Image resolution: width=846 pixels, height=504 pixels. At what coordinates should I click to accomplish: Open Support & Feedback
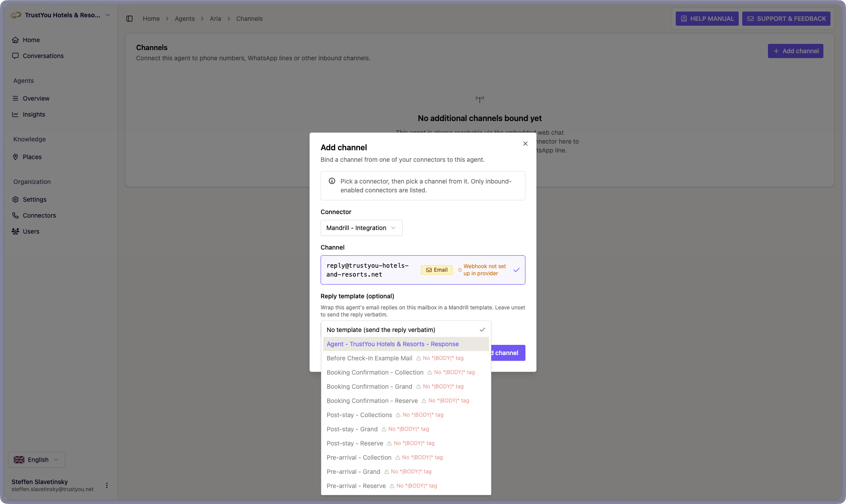pyautogui.click(x=786, y=19)
